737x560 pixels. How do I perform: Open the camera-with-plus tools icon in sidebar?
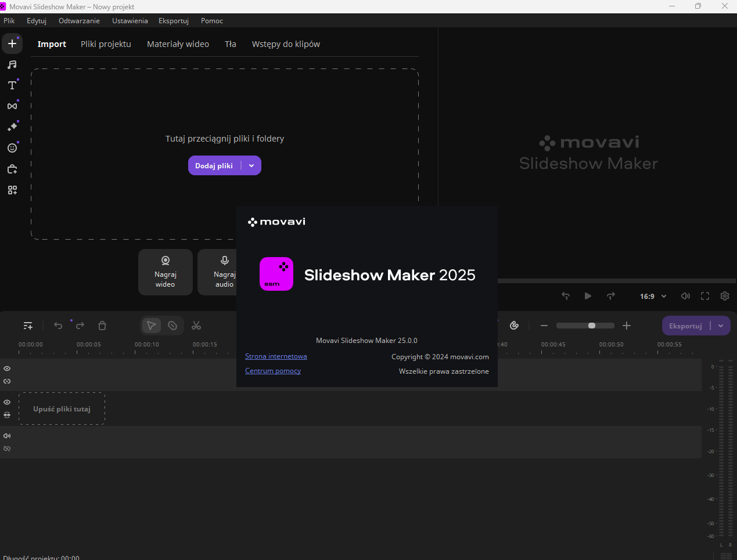(x=12, y=169)
